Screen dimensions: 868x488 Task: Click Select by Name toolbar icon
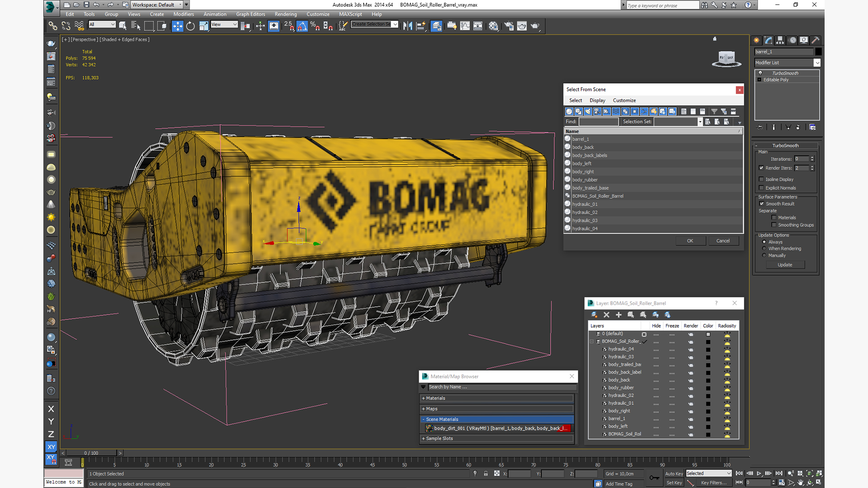tap(135, 26)
